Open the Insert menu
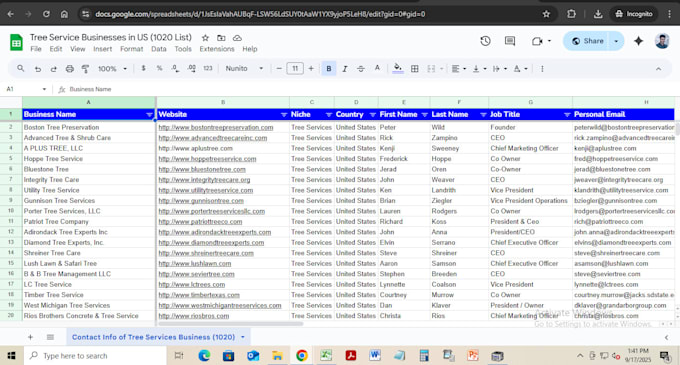The height and width of the screenshot is (365, 680). click(102, 49)
